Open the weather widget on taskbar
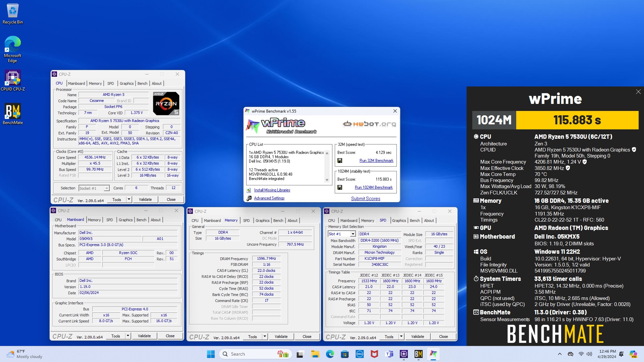The width and height of the screenshot is (644, 362). 25,354
